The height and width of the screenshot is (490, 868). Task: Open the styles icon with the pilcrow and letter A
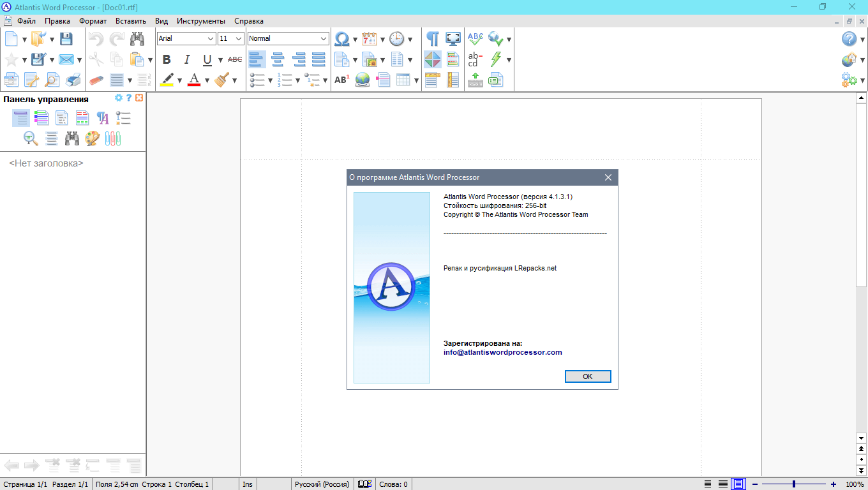[103, 118]
